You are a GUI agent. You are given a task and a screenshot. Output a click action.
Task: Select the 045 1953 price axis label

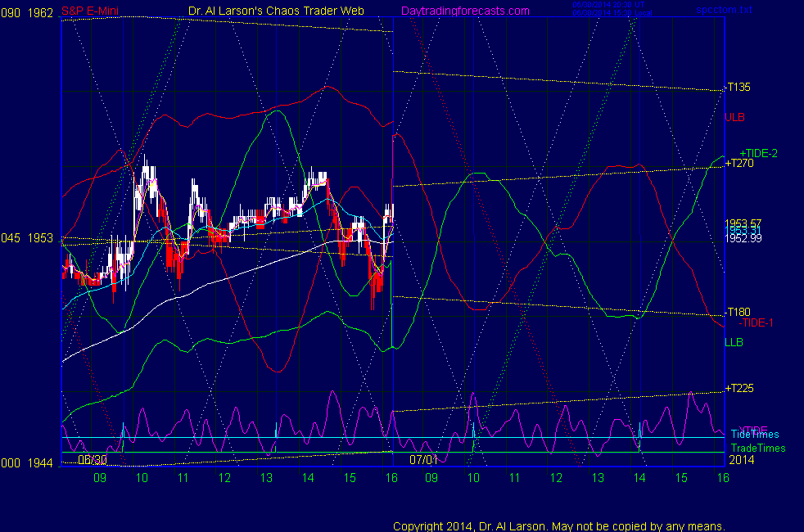click(27, 238)
